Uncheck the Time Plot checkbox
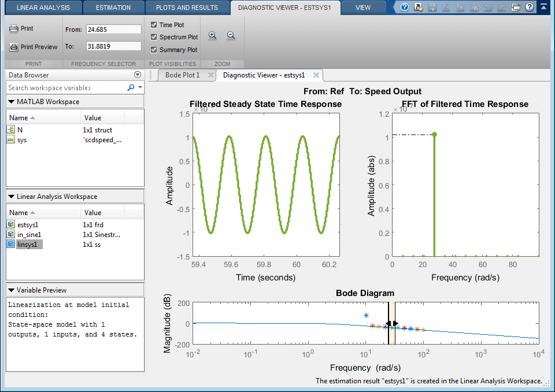 pos(154,25)
